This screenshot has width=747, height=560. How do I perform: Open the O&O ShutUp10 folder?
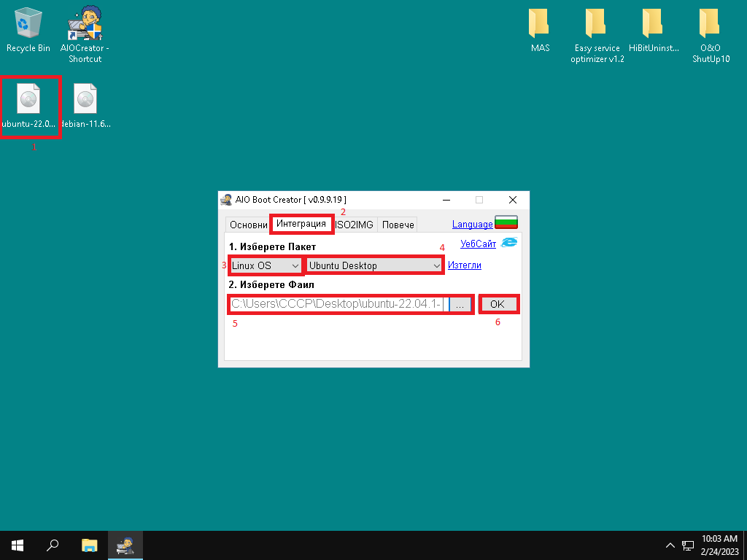point(711,25)
